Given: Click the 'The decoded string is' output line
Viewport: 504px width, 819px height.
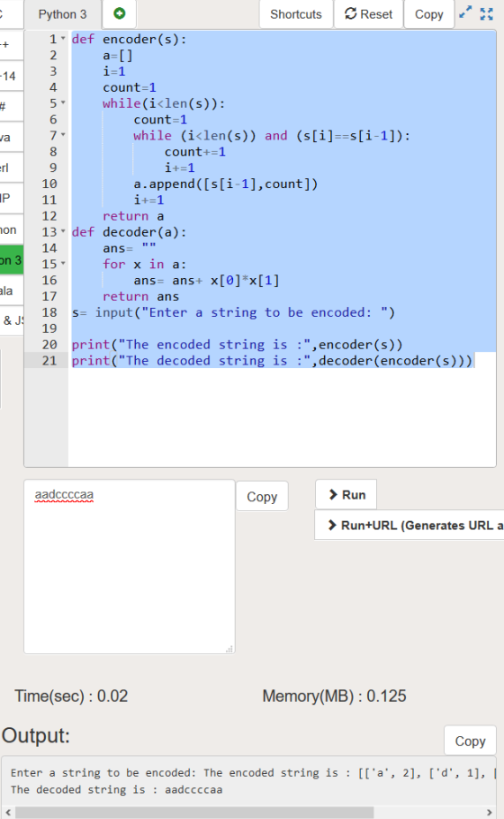Looking at the screenshot, I should [116, 789].
